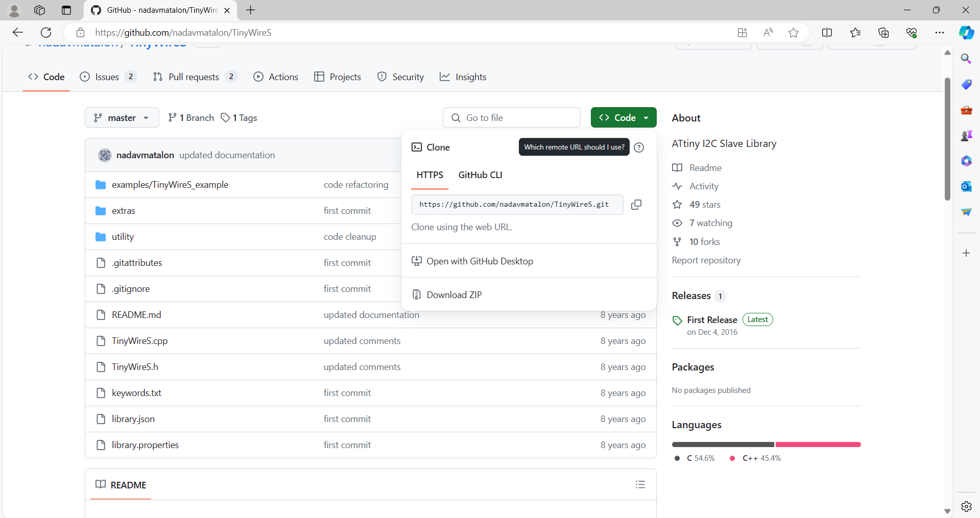Open the 1 Branch link
980x518 pixels.
coord(191,118)
